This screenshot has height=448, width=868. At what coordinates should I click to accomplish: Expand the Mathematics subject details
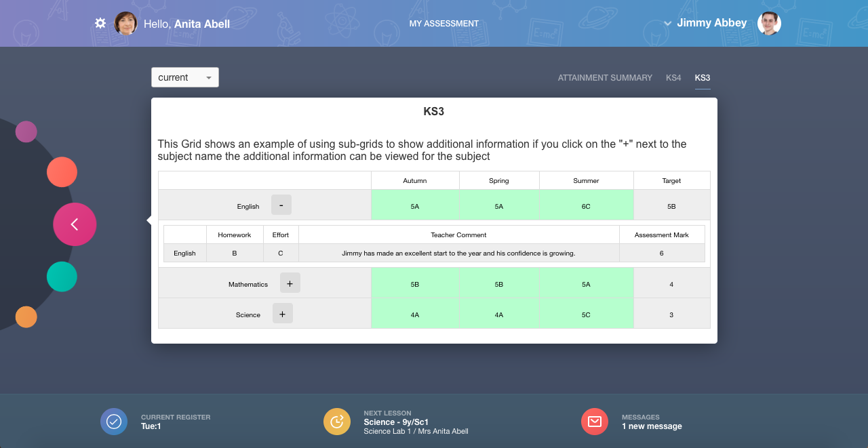point(290,283)
